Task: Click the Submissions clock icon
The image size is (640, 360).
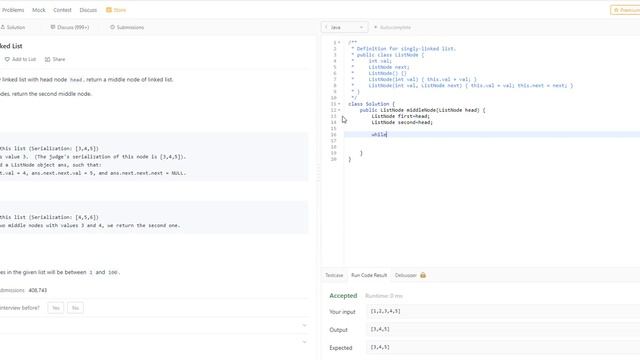Action: tap(113, 27)
